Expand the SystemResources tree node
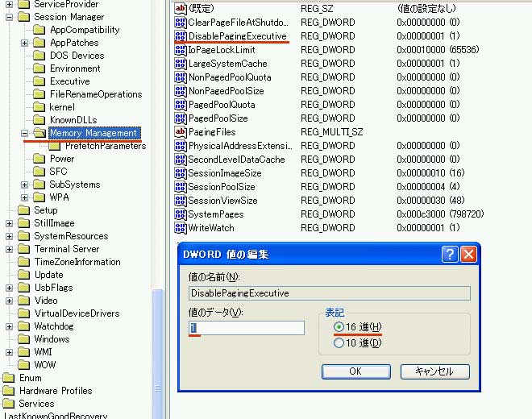Screen dimensions: 532x419 (9, 236)
